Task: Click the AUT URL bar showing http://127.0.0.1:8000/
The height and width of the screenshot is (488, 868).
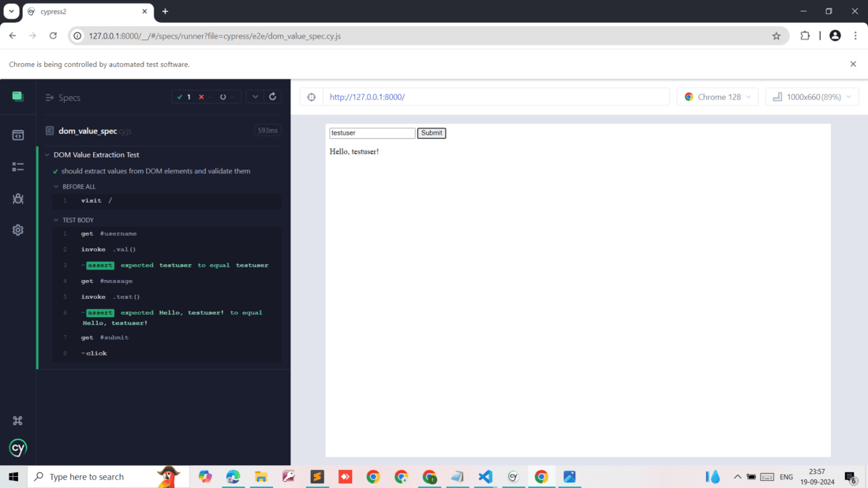Action: pos(496,97)
